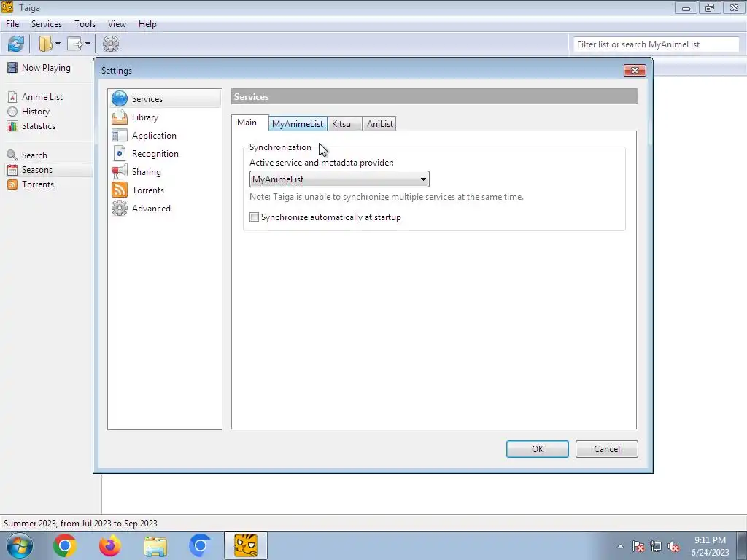The height and width of the screenshot is (560, 747).
Task: Click the Windows Start button
Action: pos(19,545)
